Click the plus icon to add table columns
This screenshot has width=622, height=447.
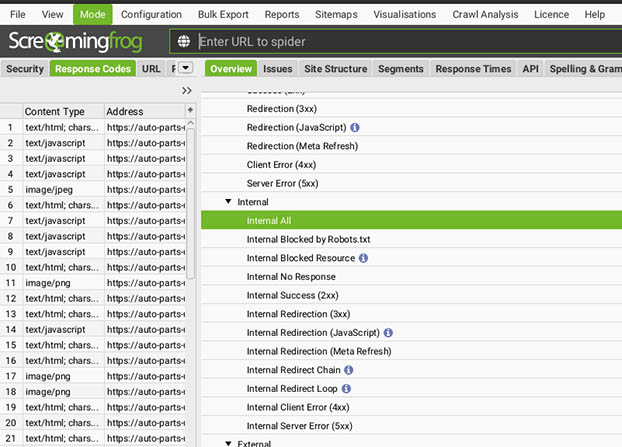(190, 110)
